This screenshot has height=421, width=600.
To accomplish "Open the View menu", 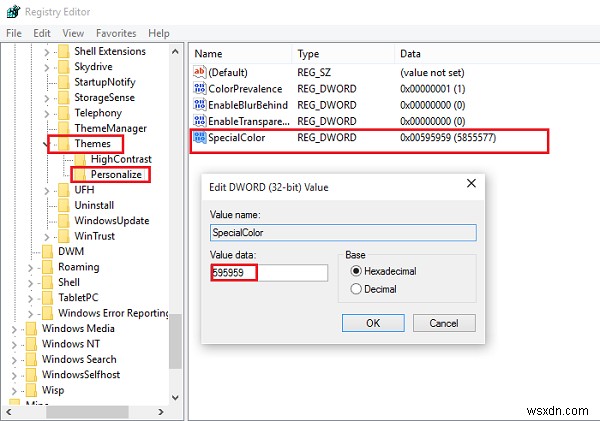I will click(73, 33).
